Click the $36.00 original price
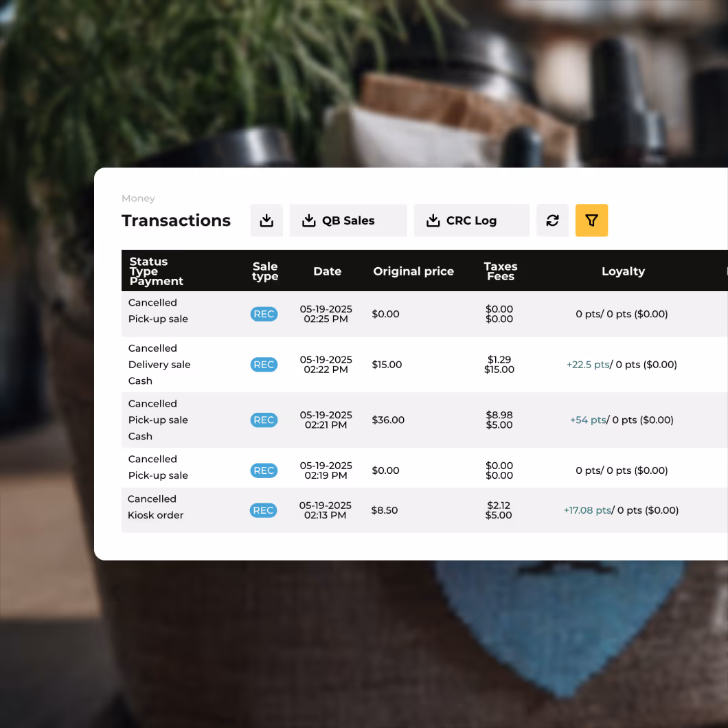The height and width of the screenshot is (728, 728). pyautogui.click(x=388, y=420)
